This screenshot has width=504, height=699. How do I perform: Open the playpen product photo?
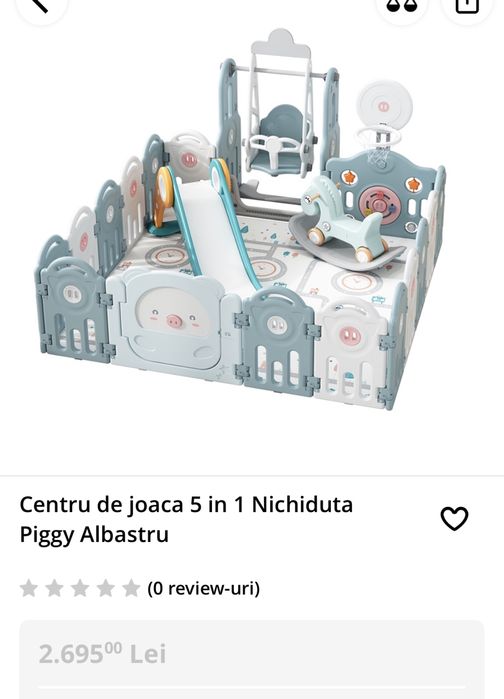click(241, 219)
